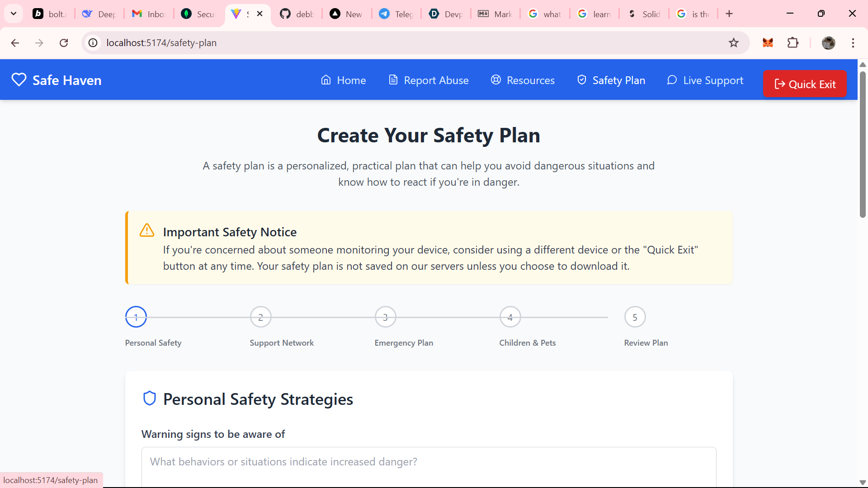Switch to the Telegram tab
This screenshot has height=488, width=868.
[x=396, y=14]
